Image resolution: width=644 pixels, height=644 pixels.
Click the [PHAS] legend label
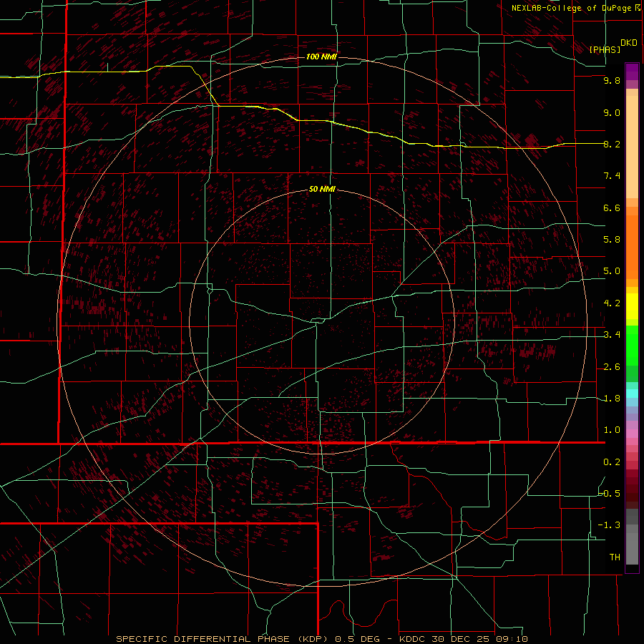pyautogui.click(x=605, y=49)
